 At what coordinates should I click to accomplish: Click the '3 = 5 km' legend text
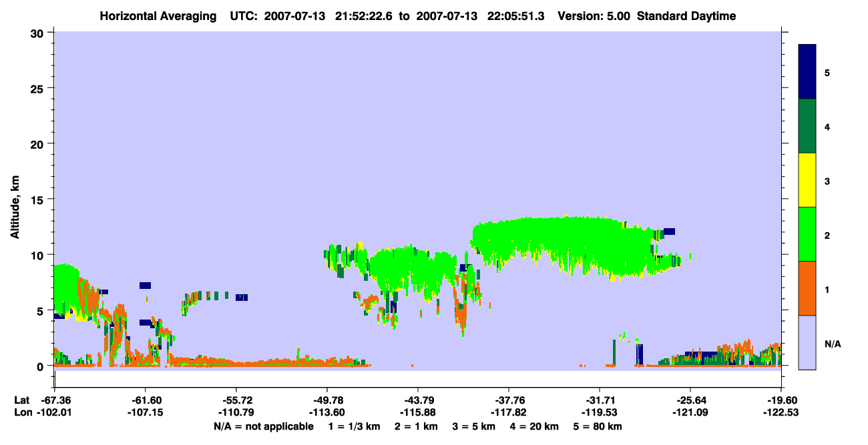pos(474,426)
